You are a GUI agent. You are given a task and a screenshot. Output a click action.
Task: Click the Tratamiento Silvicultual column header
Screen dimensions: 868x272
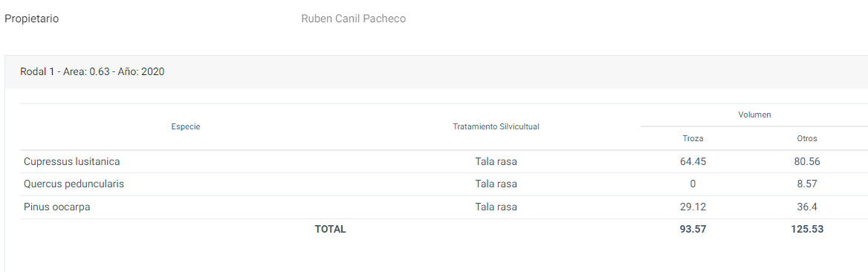pyautogui.click(x=496, y=127)
